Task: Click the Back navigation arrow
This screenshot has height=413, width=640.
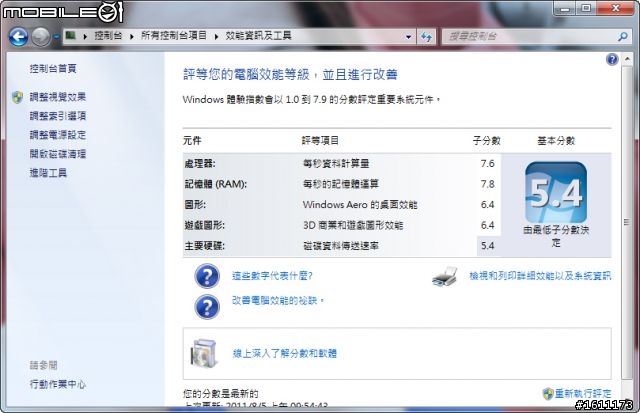Action: 19,37
